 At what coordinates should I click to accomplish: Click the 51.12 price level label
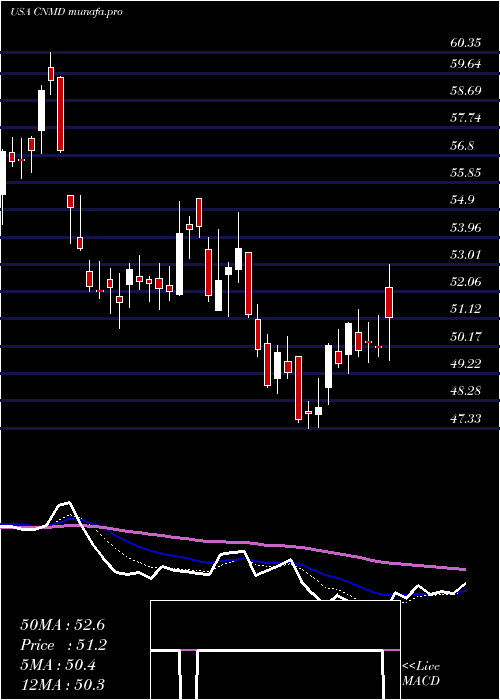[x=466, y=309]
